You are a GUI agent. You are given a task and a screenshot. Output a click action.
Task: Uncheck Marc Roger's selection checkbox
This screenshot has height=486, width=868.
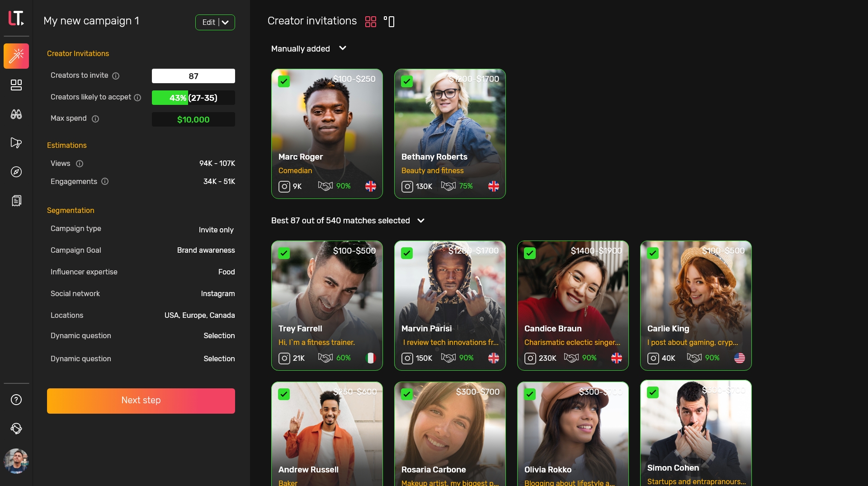pos(284,81)
